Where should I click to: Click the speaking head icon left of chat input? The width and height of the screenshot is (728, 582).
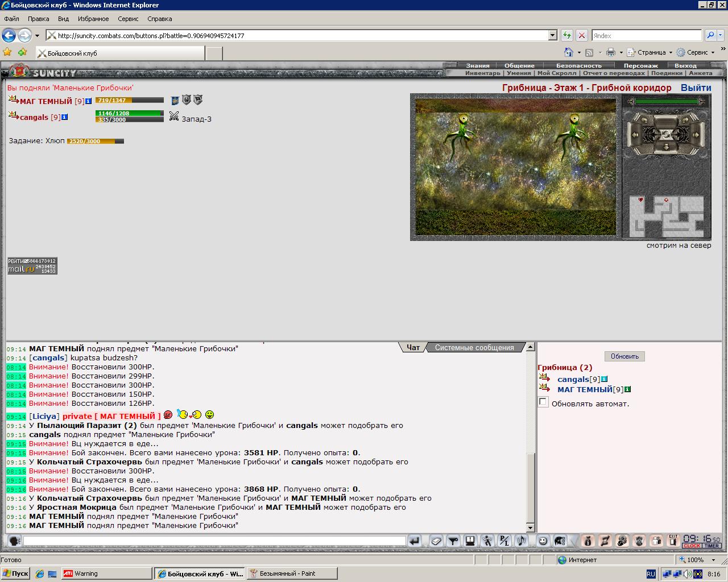point(15,541)
